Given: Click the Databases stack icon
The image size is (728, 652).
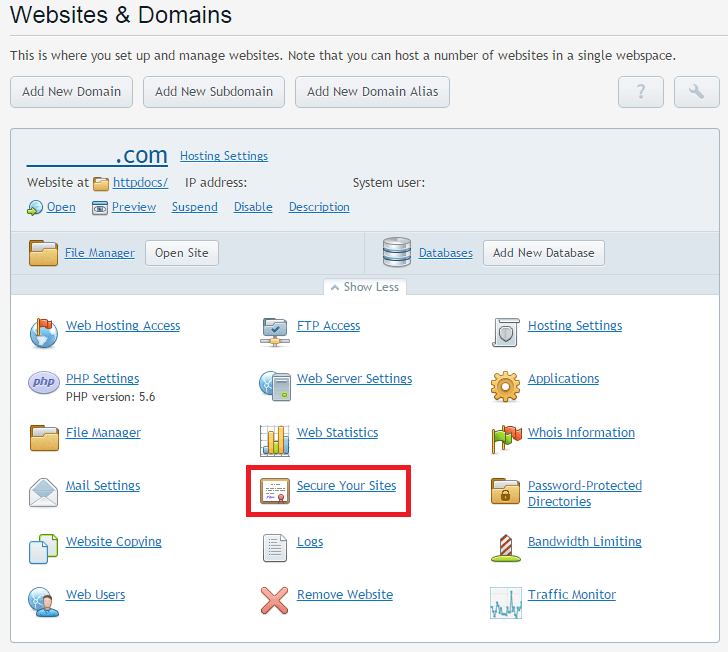Looking at the screenshot, I should pos(397,253).
